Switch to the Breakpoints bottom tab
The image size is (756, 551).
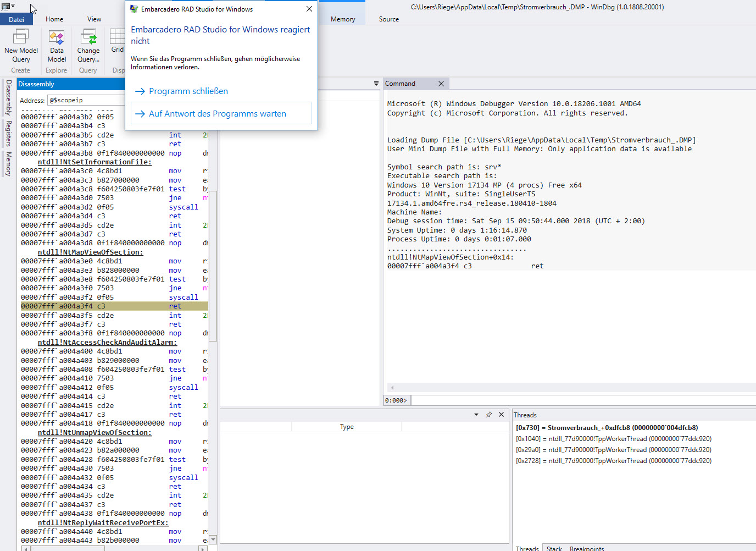[x=587, y=548]
